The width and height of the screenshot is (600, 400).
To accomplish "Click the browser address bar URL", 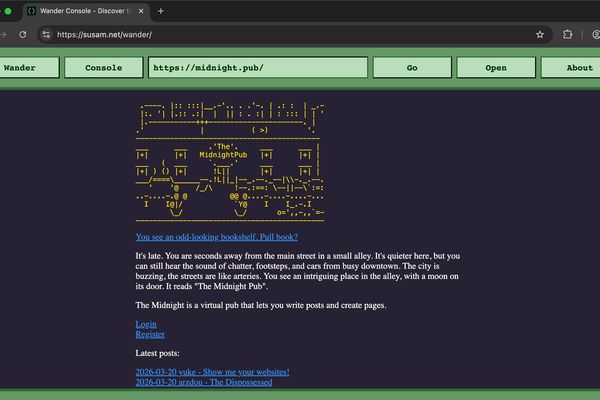I will coord(104,35).
